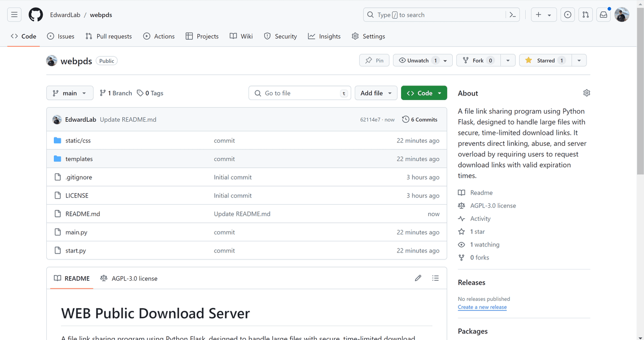Unstar the repository with Starred button
Image resolution: width=644 pixels, height=340 pixels.
coord(545,60)
